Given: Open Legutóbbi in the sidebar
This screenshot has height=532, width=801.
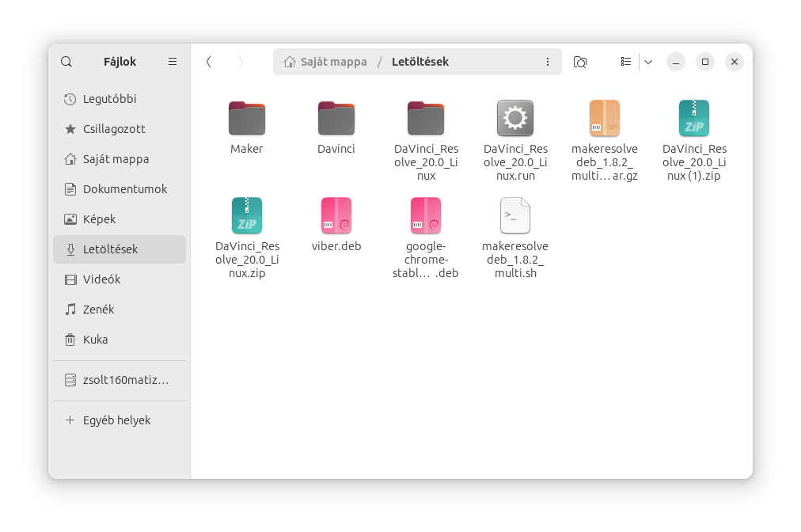Looking at the screenshot, I should (109, 99).
